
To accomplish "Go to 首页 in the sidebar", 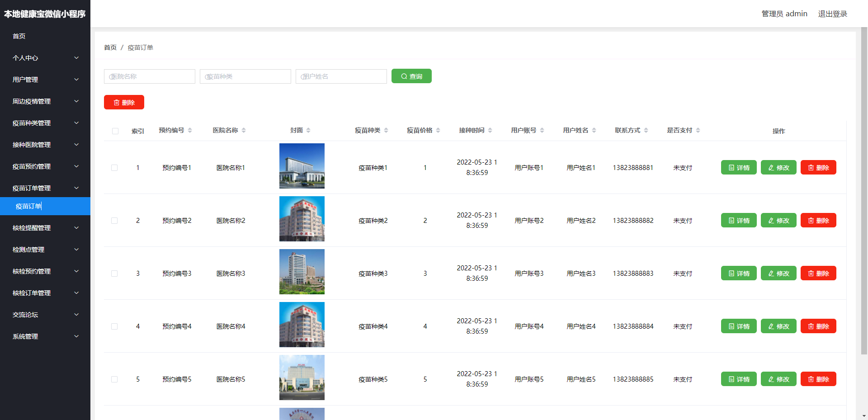I will pos(45,36).
